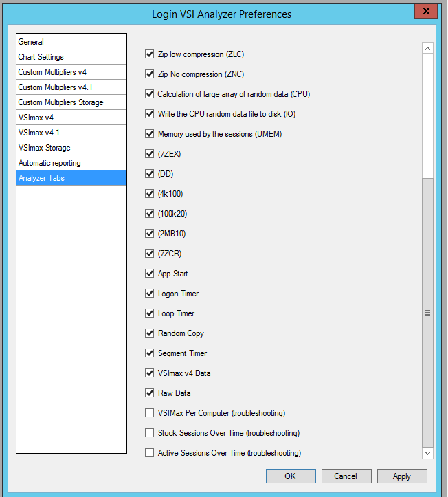Uncheck the Raw Data checkbox
This screenshot has width=448, height=497.
[x=149, y=393]
